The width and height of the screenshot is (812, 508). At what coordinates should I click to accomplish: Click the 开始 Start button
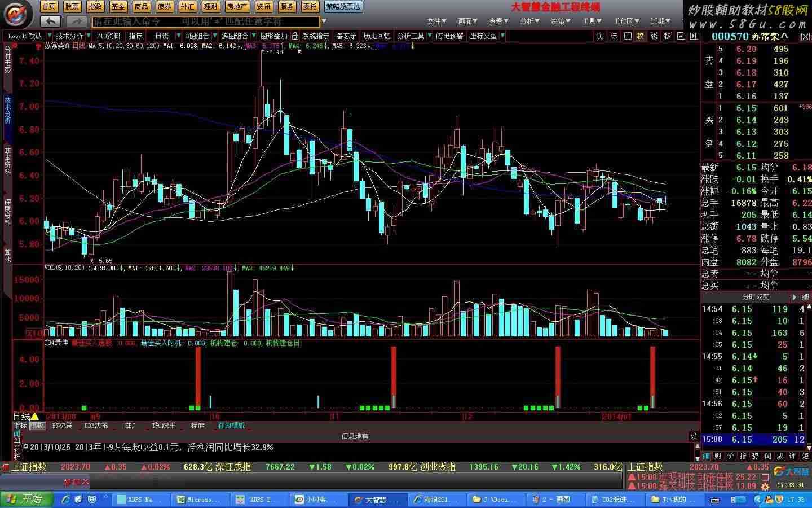tap(27, 499)
